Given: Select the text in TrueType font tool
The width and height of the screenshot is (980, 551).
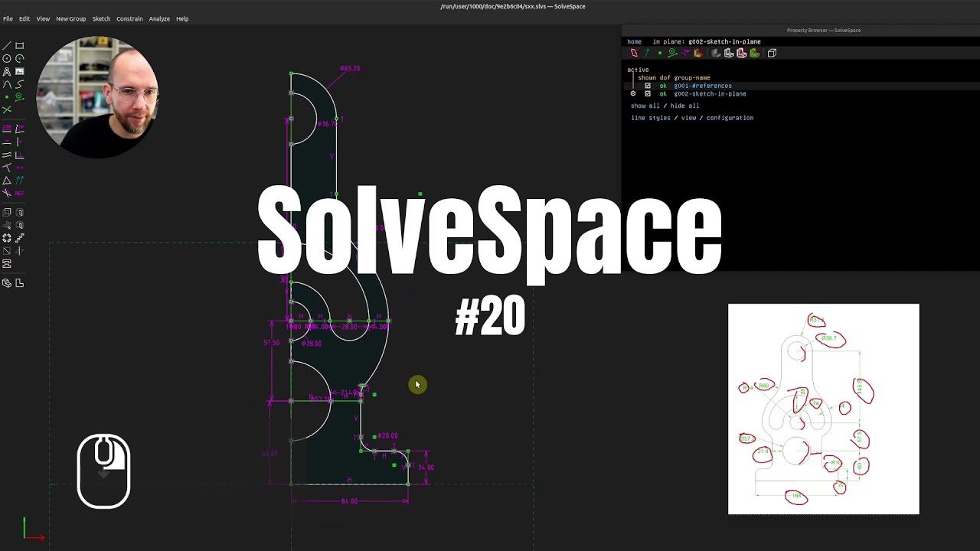Looking at the screenshot, I should 7,71.
